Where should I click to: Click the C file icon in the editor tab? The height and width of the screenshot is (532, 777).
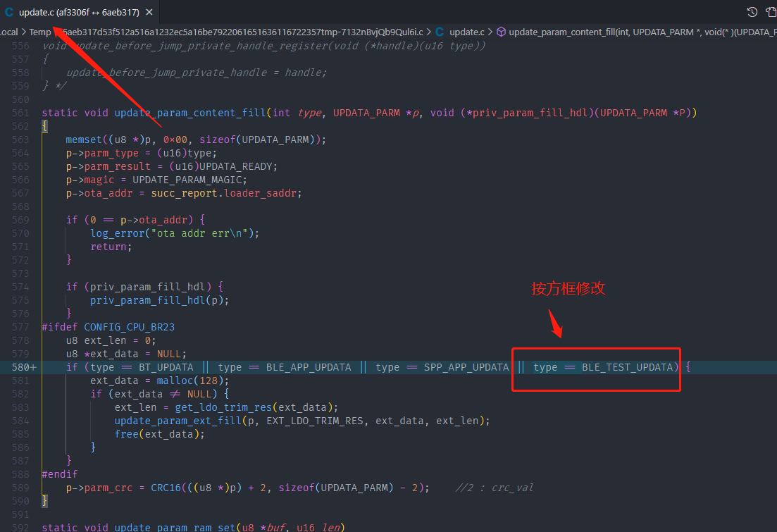tap(9, 12)
